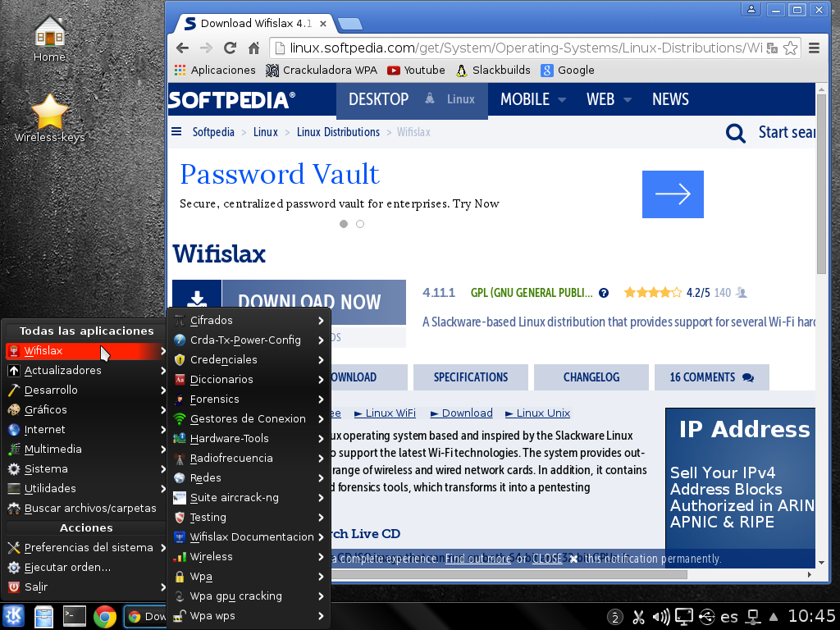The height and width of the screenshot is (630, 840).
Task: Expand the Credenciales submenu
Action: coord(249,360)
